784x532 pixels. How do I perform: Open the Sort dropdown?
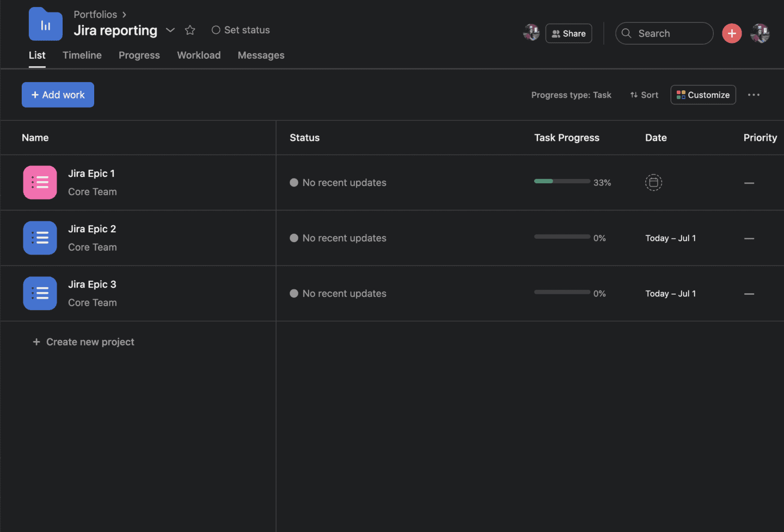[644, 95]
